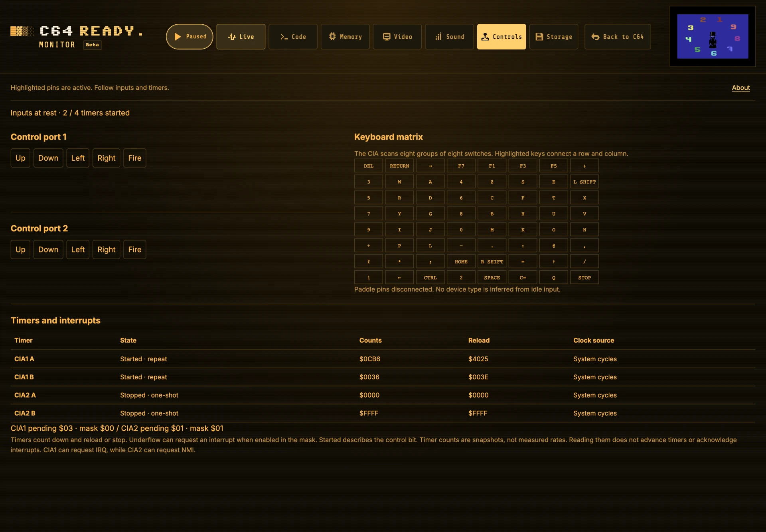Open the Memory tab
766x532 pixels.
345,37
